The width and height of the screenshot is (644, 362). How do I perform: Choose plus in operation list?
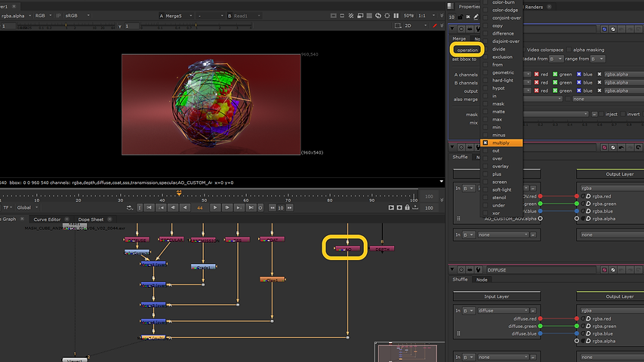coord(501,174)
